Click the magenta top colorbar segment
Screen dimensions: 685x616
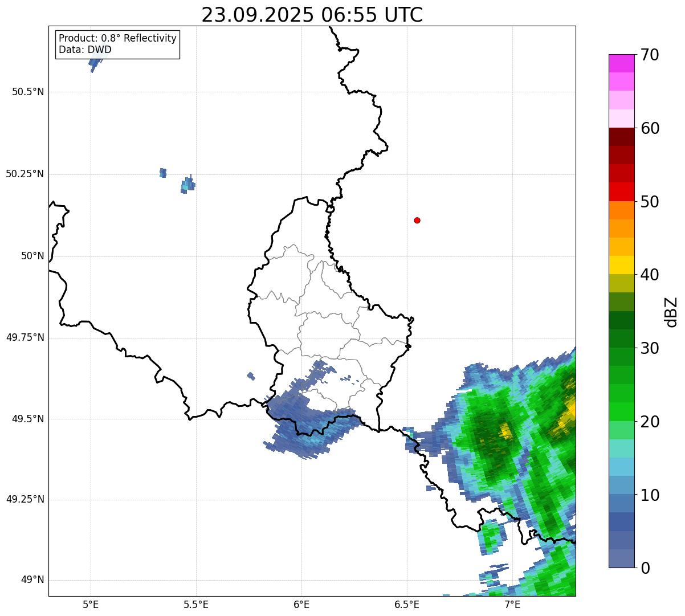coord(621,63)
